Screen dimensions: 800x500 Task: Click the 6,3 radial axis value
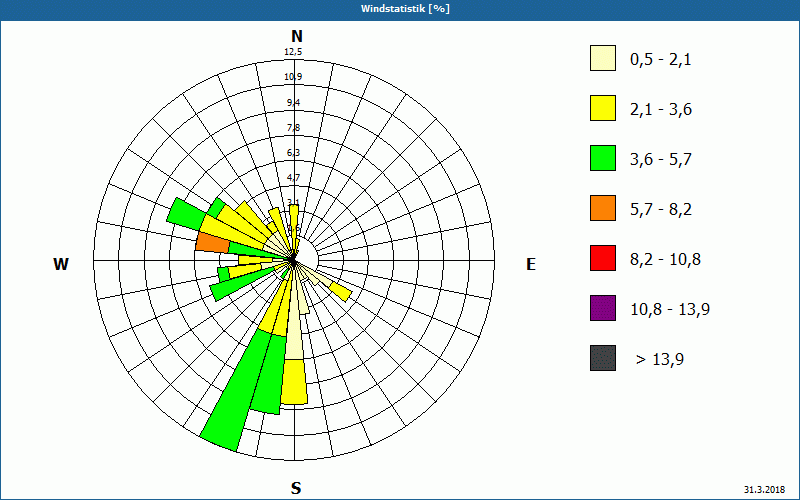coord(293,153)
